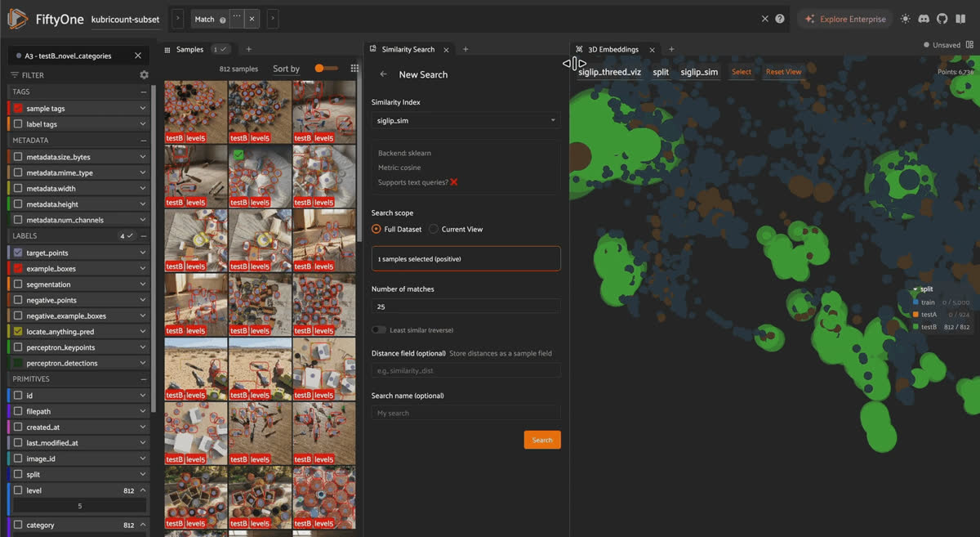This screenshot has width=980, height=537.
Task: Close the Similarity Search panel tab
Action: [x=446, y=49]
